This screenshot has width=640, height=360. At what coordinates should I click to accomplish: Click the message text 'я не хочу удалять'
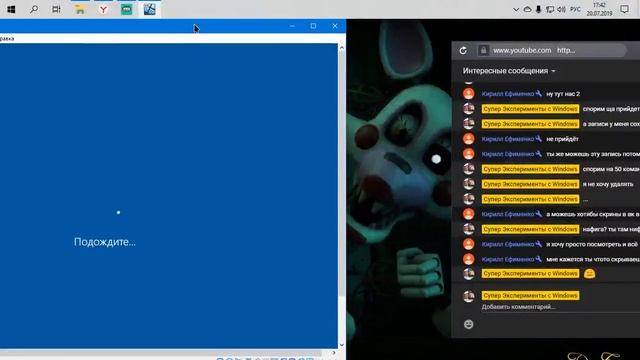coord(608,184)
